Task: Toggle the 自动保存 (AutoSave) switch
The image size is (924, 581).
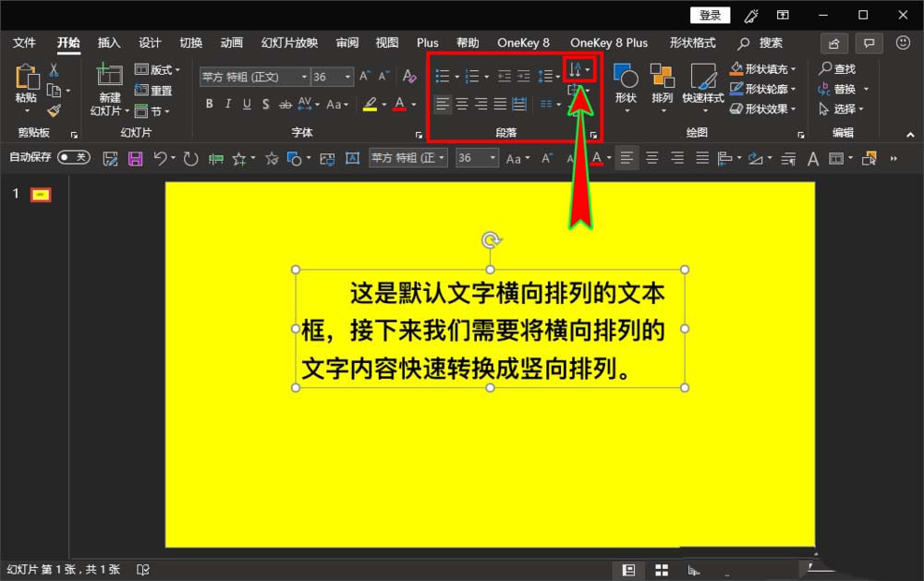Action: point(72,158)
